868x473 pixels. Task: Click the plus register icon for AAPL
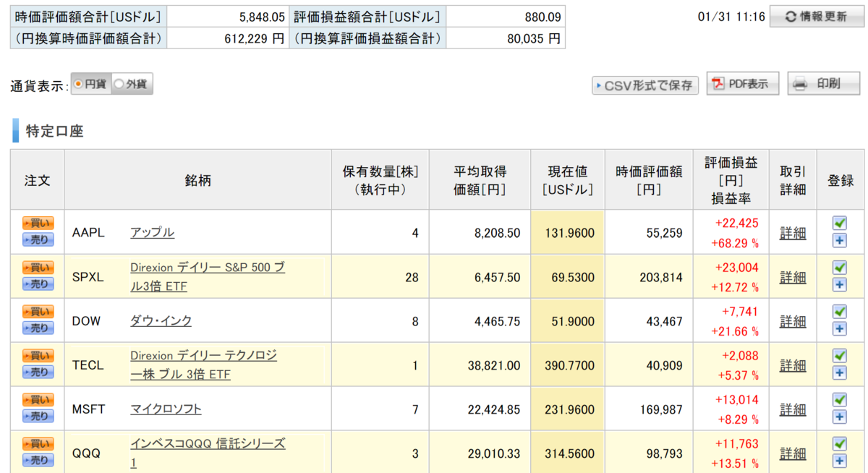840,240
